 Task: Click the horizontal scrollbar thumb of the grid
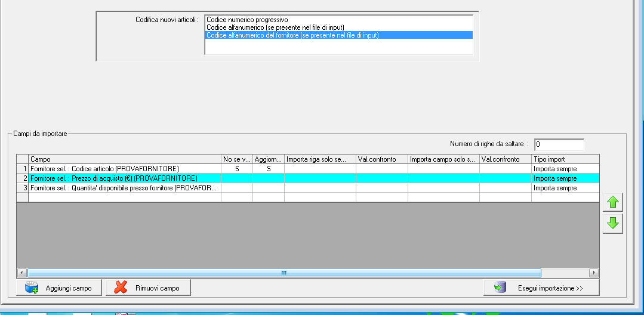pos(284,273)
